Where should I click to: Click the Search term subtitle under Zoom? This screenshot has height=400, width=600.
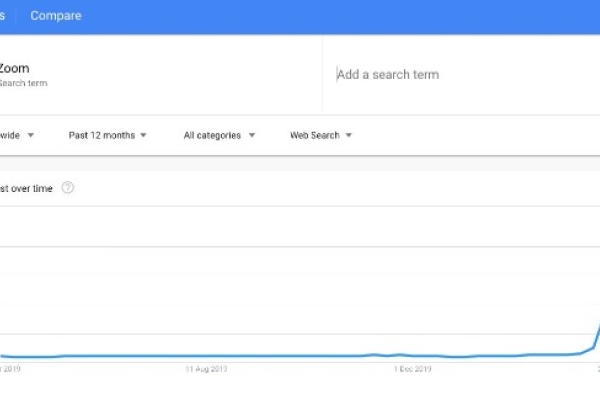tap(23, 83)
